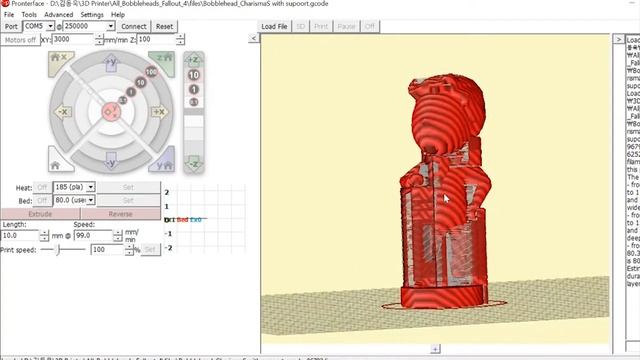Click Z feedrate 100 field
The width and height of the screenshot is (640, 360).
pyautogui.click(x=157, y=40)
